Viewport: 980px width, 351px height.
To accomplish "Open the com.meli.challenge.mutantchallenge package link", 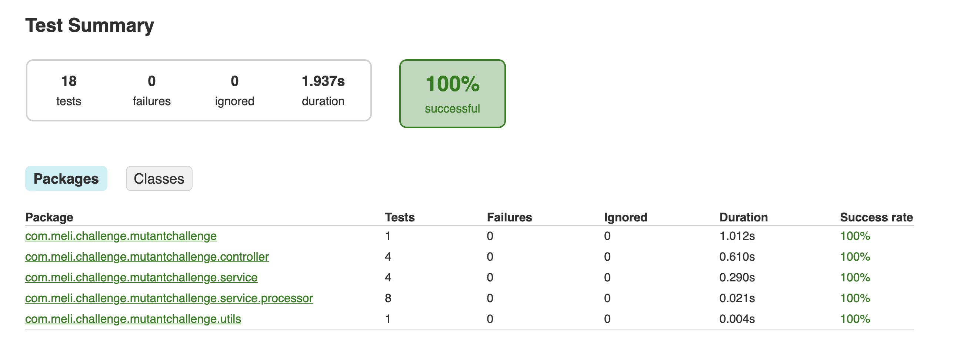I will (121, 236).
